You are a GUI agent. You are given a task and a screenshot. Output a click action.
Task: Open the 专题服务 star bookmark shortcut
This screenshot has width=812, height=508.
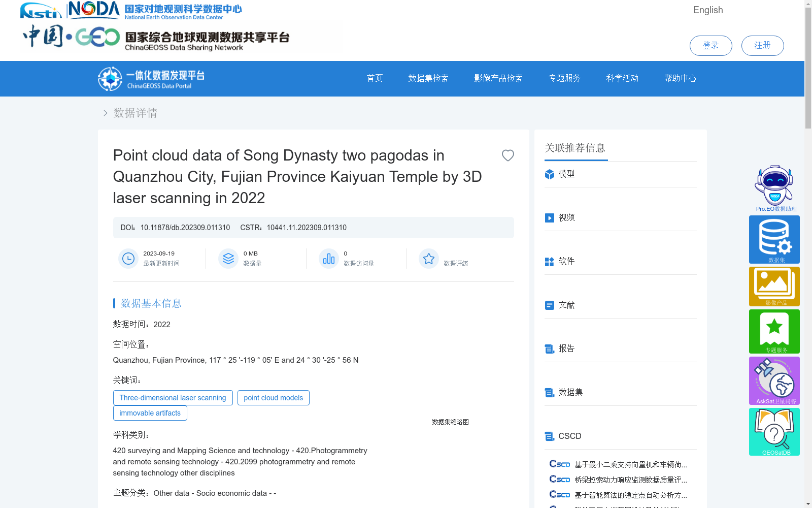tap(774, 331)
